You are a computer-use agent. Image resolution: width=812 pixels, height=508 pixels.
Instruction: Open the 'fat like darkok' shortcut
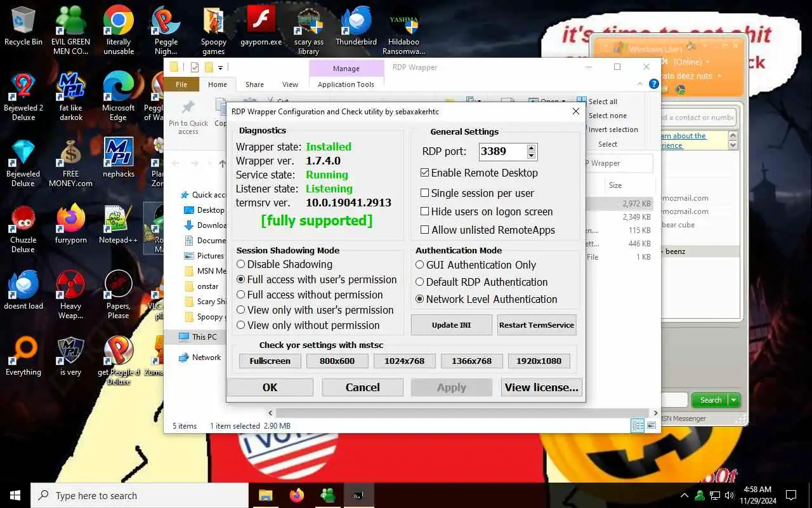pyautogui.click(x=71, y=97)
